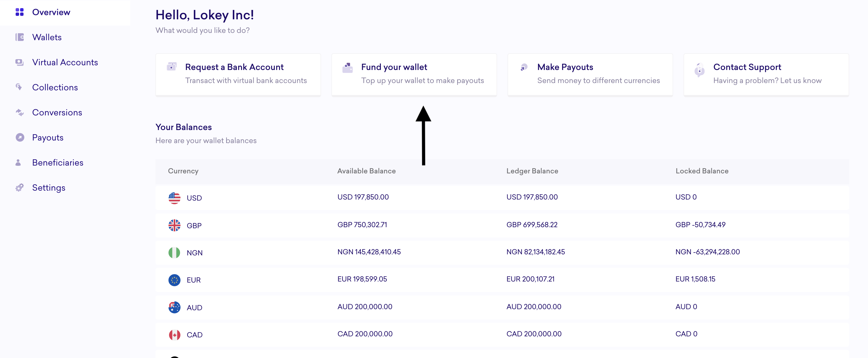Click the Make Payouts card icon
868x358 pixels.
coord(524,67)
